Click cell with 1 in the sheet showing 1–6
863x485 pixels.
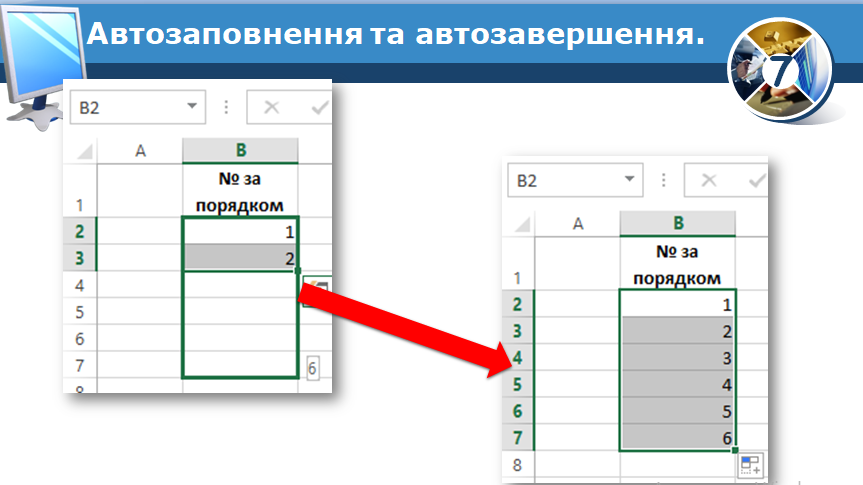point(678,304)
